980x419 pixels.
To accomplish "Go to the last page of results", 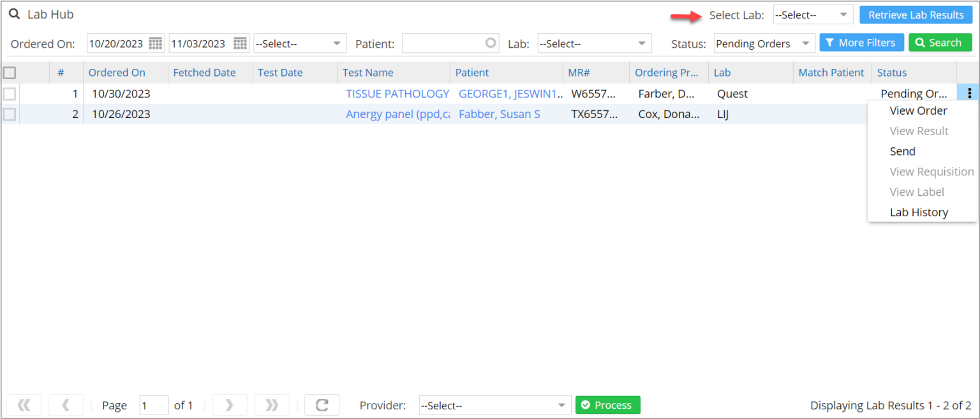I will [272, 405].
